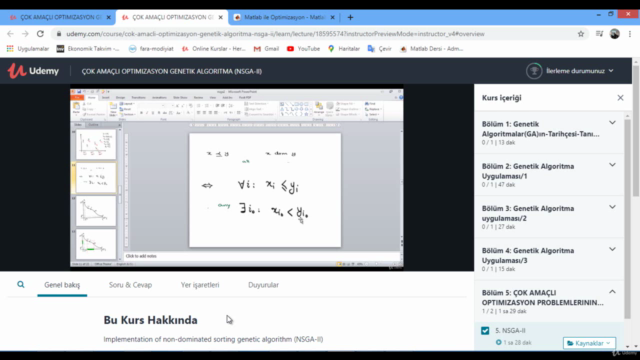
Task: Open the YouTube bookmark
Action: (303, 49)
